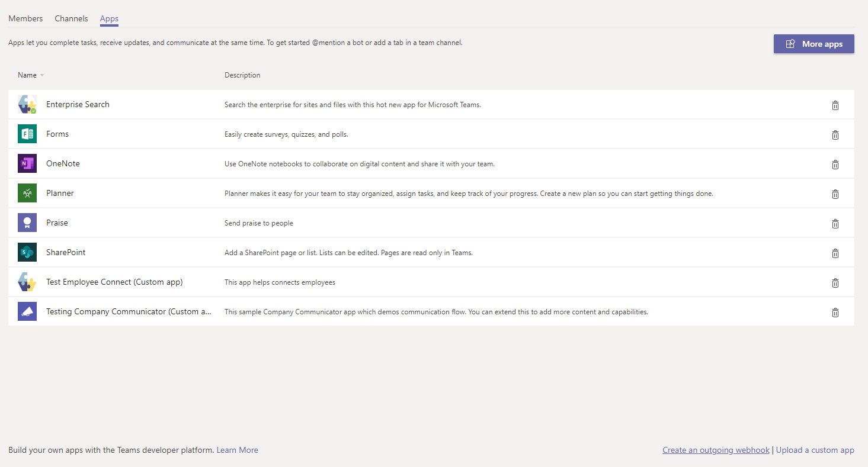The height and width of the screenshot is (467, 868).
Task: Select the Testing Company Communicator app icon
Action: 27,311
